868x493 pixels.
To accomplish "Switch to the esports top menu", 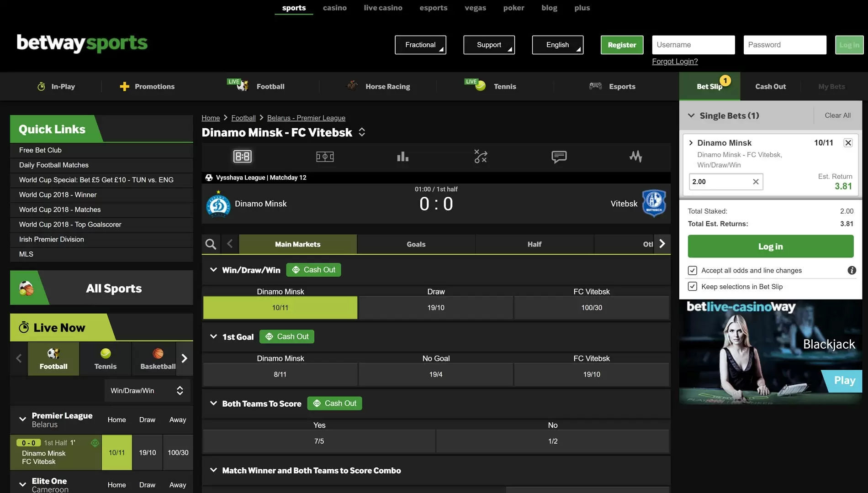I will (433, 8).
